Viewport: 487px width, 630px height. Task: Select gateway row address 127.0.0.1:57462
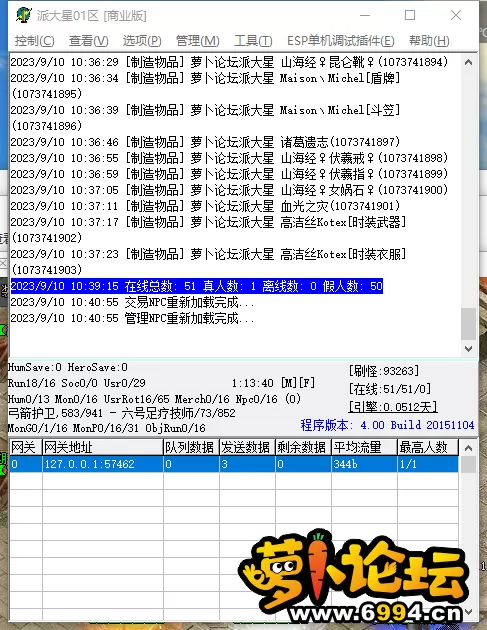coord(102,464)
